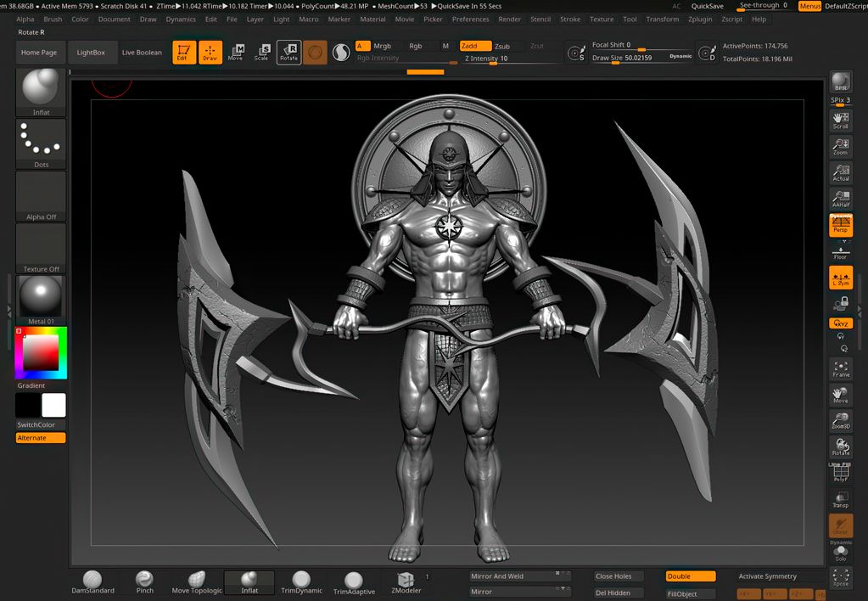Toggle the Floor grid
The height and width of the screenshot is (601, 868).
pyautogui.click(x=840, y=253)
